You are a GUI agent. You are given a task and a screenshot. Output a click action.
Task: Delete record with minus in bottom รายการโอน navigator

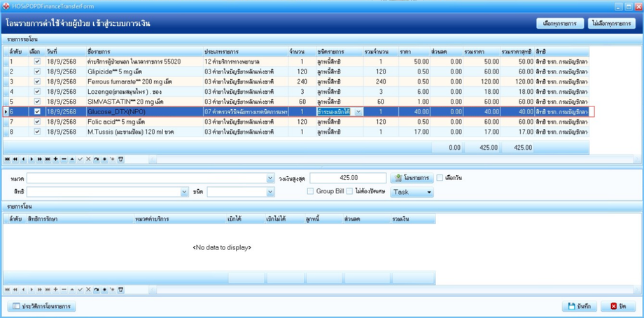pos(64,289)
